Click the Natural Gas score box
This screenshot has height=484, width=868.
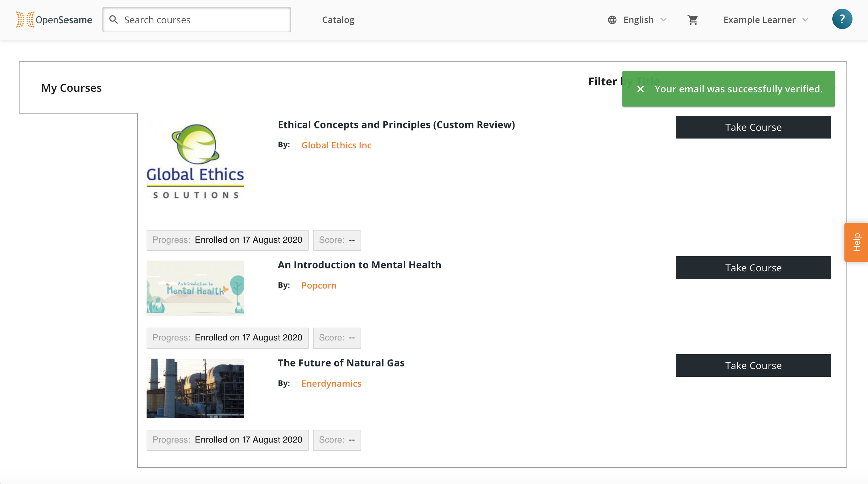click(337, 440)
